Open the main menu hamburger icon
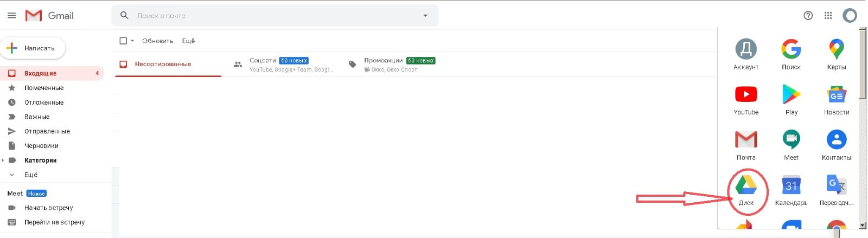 tap(11, 16)
